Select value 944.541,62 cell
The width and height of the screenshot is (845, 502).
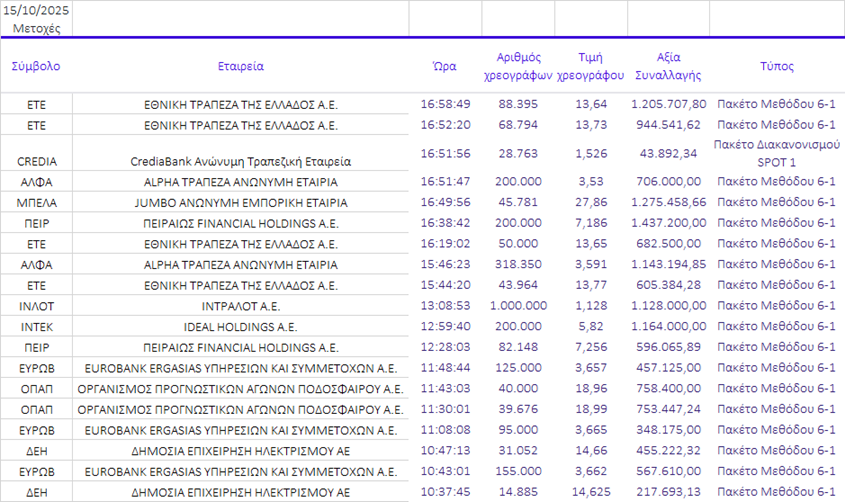(x=668, y=124)
